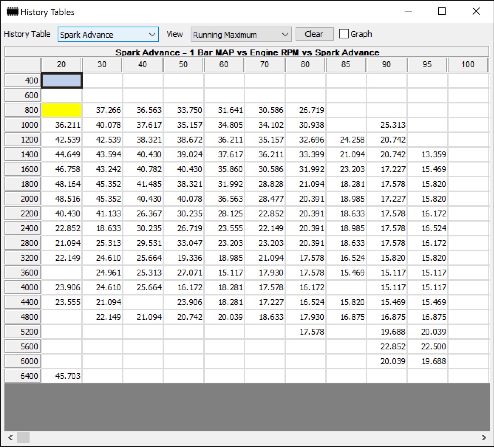The image size is (494, 448).
Task: Select cell with value 39.024
Action: click(184, 154)
